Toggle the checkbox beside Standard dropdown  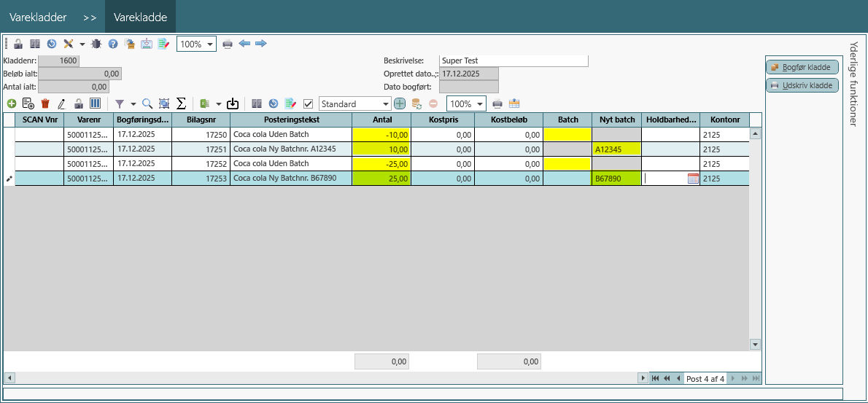pyautogui.click(x=309, y=103)
